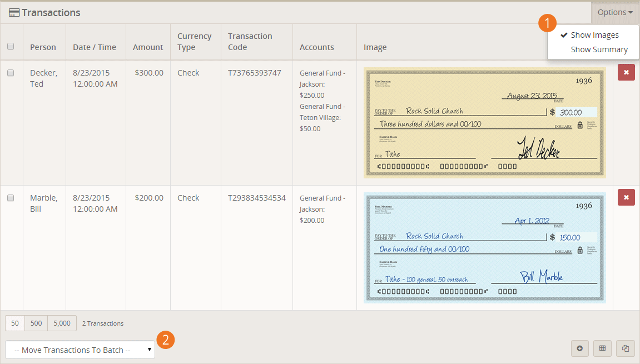Click the table grid export icon
Screen dimensions: 640x364
pos(602,348)
